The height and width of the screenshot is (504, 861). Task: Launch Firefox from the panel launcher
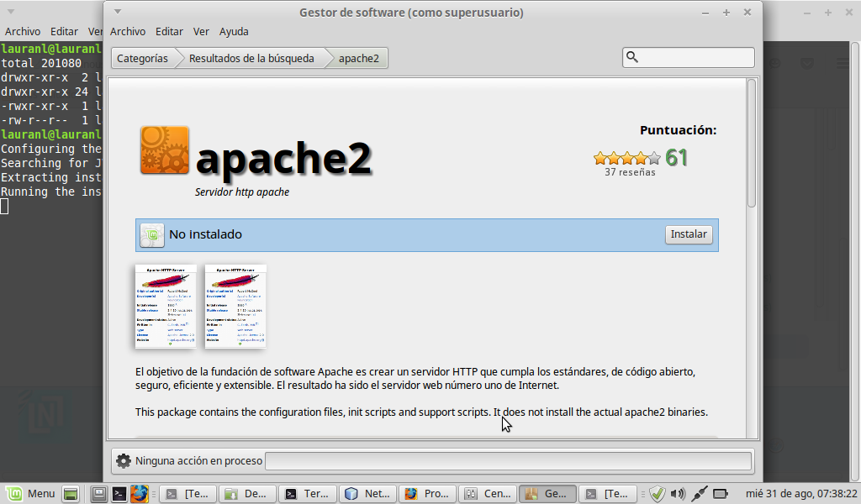pyautogui.click(x=139, y=494)
